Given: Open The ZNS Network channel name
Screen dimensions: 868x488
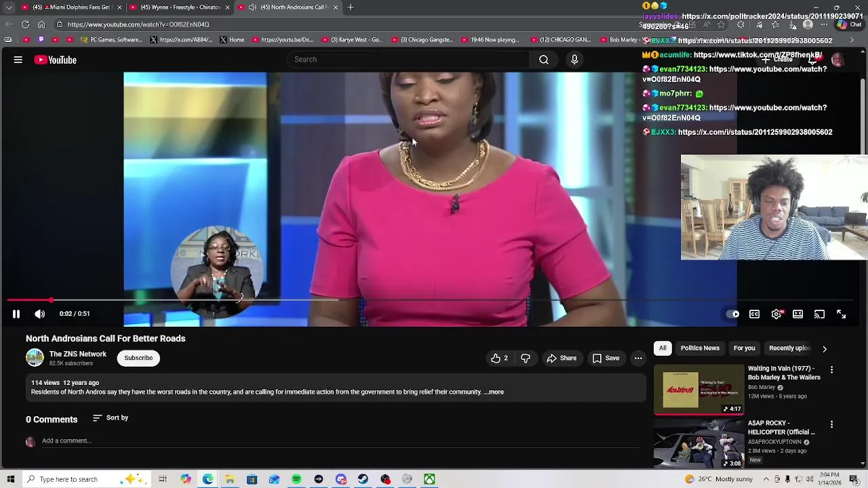Looking at the screenshot, I should [78, 354].
